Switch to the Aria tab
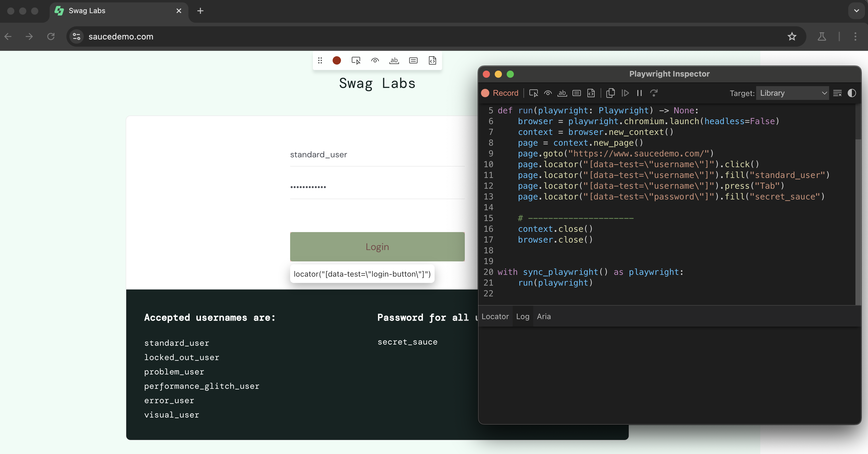This screenshot has height=454, width=868. [x=543, y=316]
